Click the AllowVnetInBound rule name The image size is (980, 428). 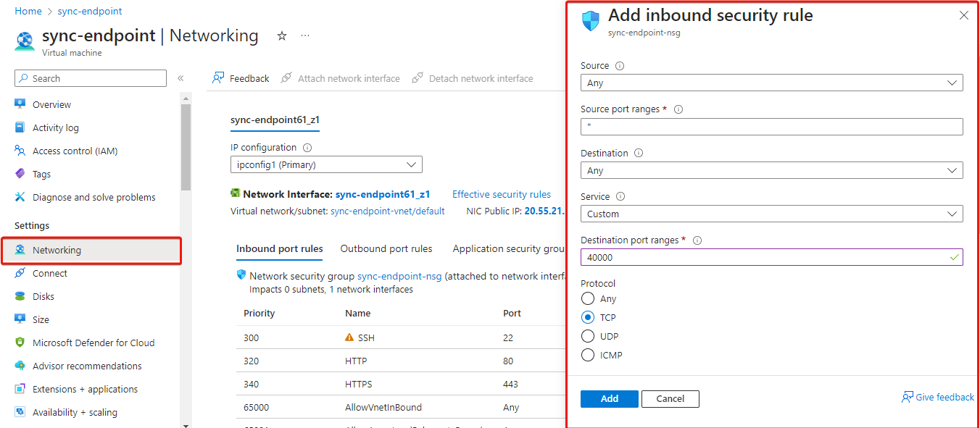[x=383, y=407]
